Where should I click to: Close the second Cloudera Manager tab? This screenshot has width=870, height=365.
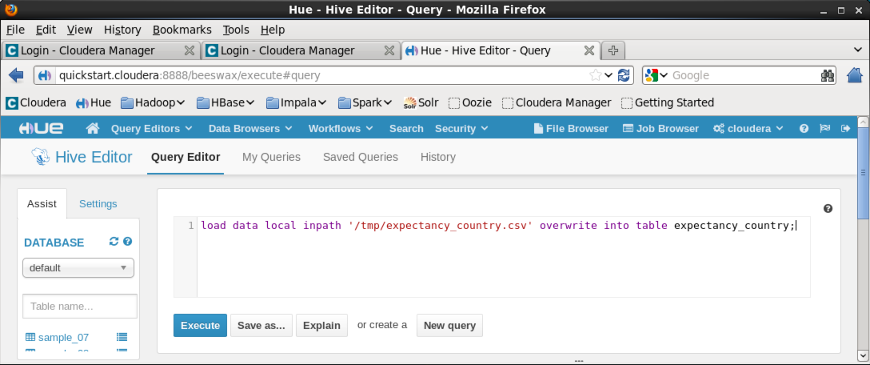tap(390, 50)
